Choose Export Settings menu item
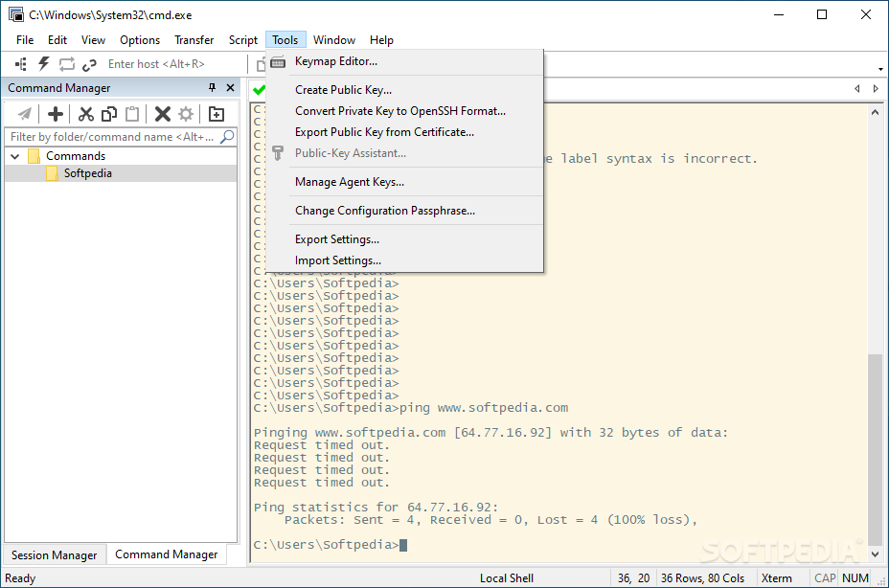The image size is (889, 588). pos(404,239)
